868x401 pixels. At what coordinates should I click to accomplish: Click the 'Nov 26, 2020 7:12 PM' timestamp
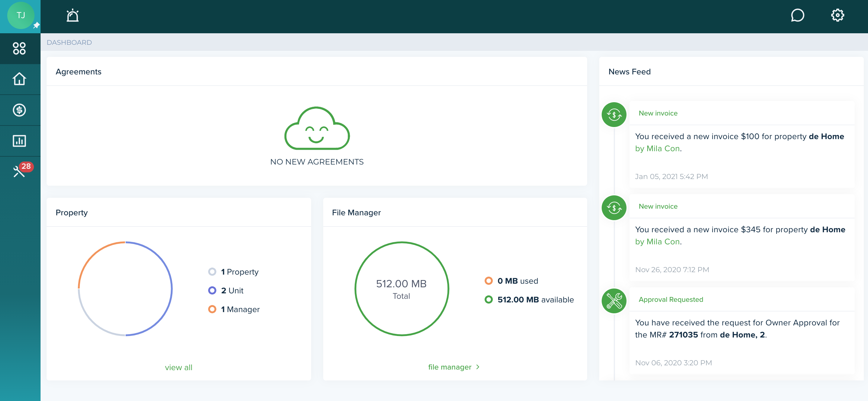click(x=672, y=270)
